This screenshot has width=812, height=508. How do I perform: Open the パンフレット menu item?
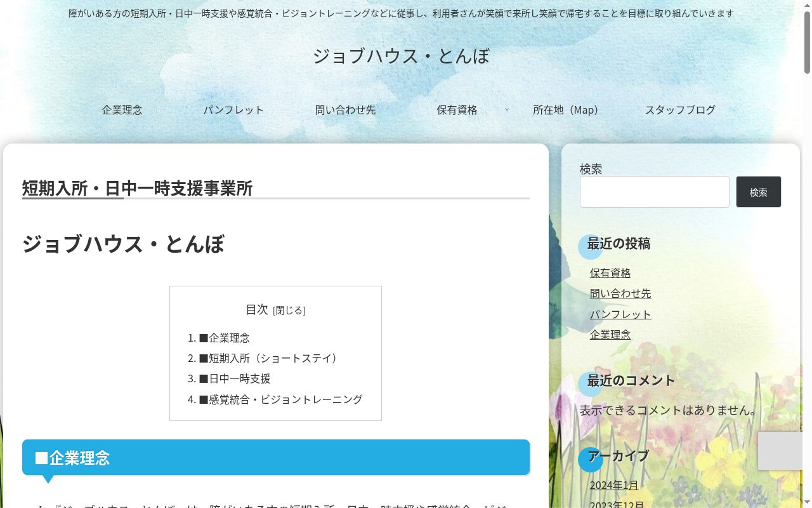[233, 110]
